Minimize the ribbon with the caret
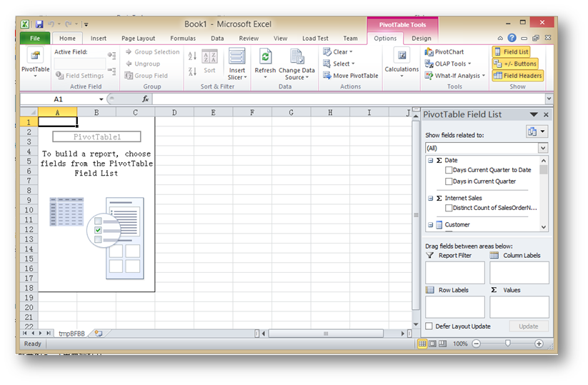Image resolution: width=588 pixels, height=385 pixels. (500, 39)
